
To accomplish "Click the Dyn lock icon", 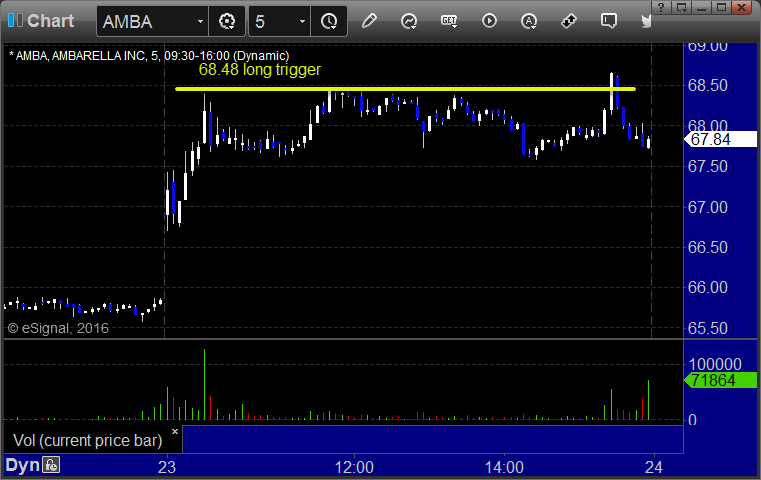I will [51, 465].
